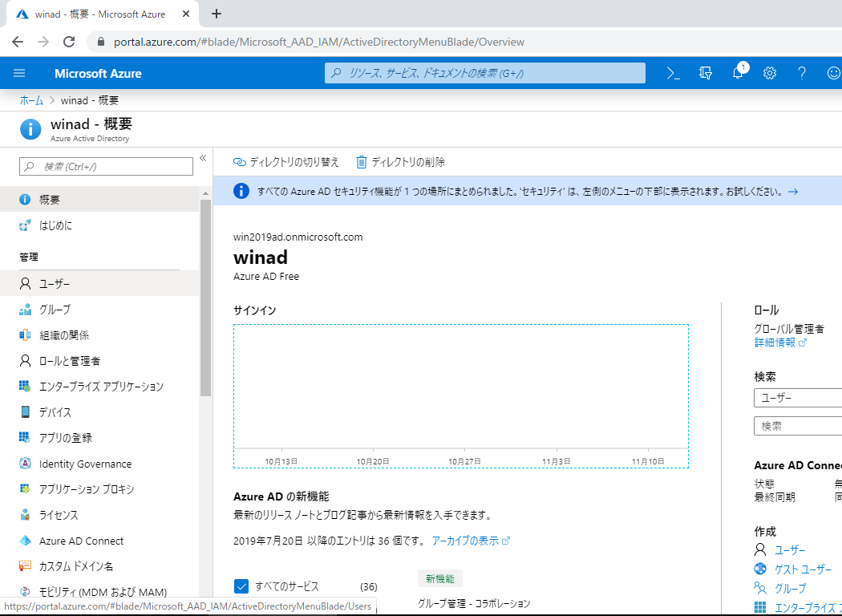842x616 pixels.
Task: Open モビリティ (MDM および MAM) menu item
Action: 99,592
